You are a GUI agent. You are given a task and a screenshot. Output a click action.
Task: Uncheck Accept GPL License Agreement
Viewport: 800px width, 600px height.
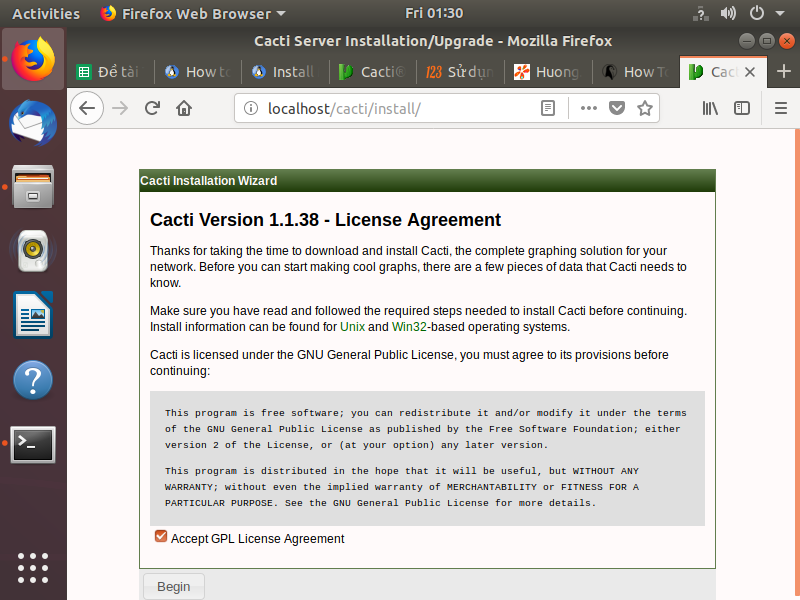[x=161, y=536]
